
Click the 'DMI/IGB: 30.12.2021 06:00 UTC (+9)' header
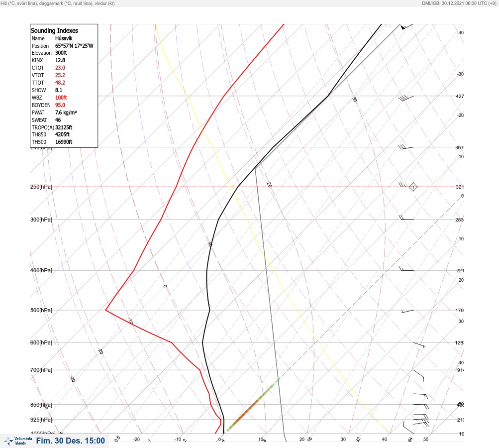coord(459,3)
